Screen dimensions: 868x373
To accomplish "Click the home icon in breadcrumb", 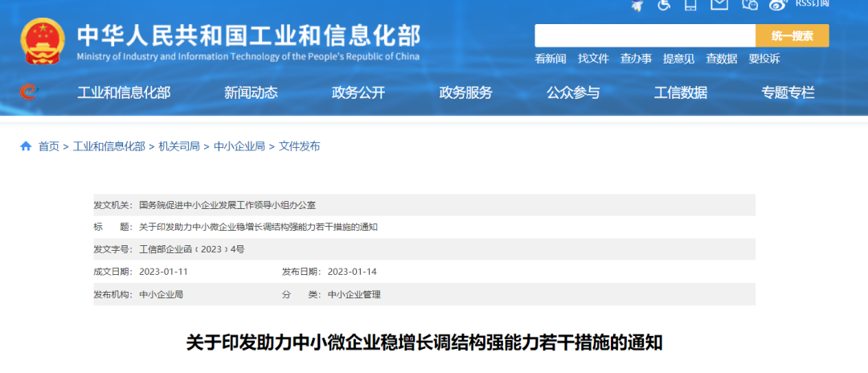I will (x=26, y=146).
